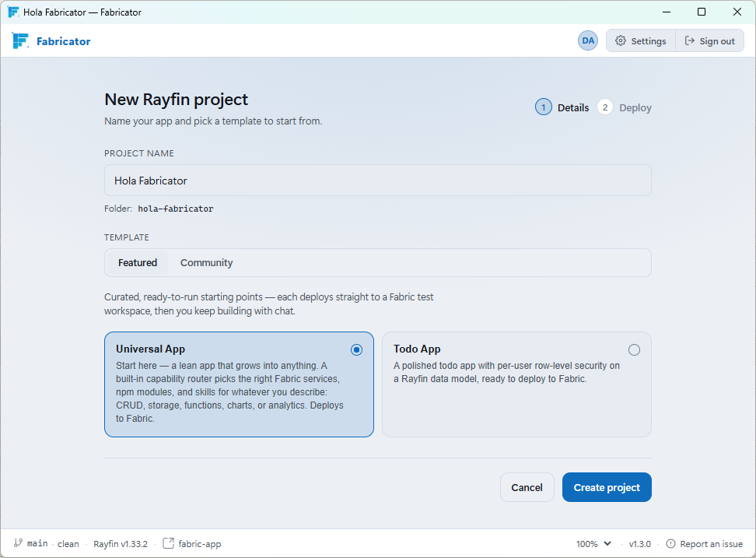Go to step 2 Deploy

625,107
